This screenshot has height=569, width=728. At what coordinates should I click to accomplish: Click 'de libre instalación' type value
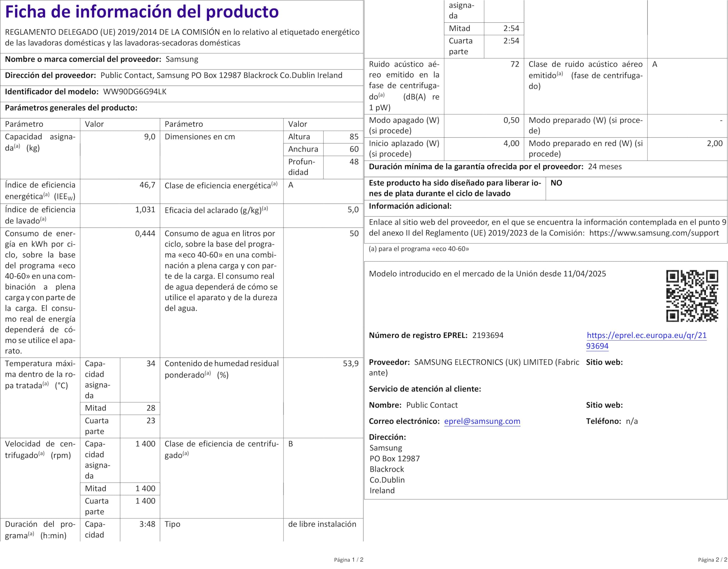[322, 524]
